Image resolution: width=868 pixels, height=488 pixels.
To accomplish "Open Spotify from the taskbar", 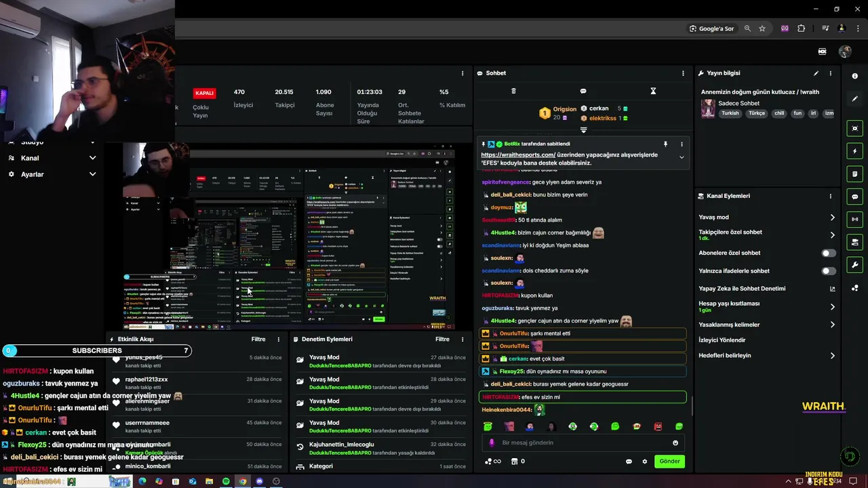I will point(226,481).
